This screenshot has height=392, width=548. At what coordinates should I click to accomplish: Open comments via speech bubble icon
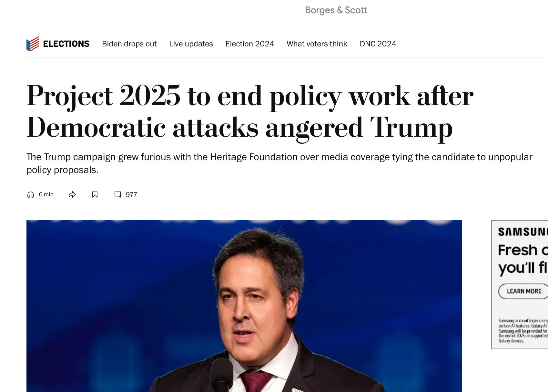(118, 195)
